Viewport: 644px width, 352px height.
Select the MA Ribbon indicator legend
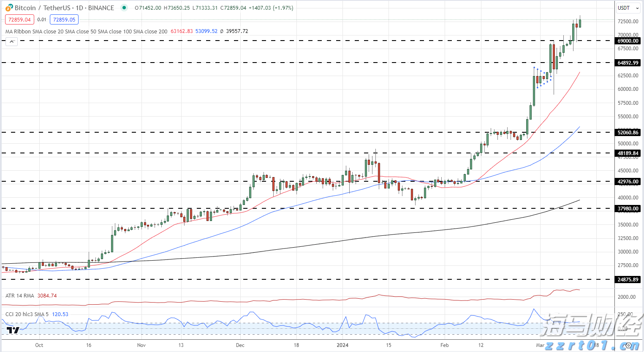pos(86,31)
